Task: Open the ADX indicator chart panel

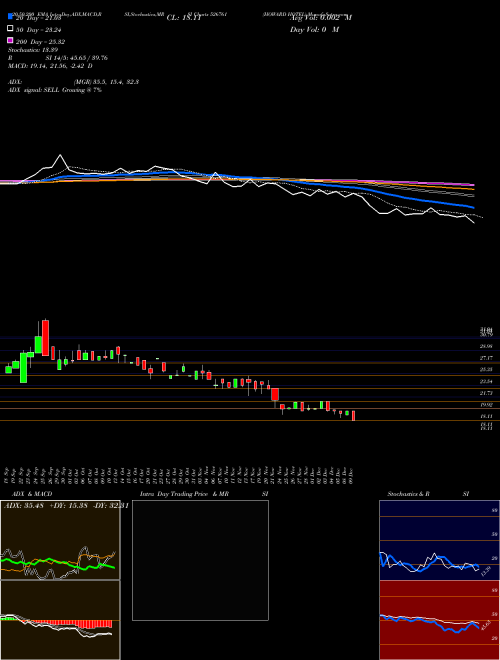Action: (60, 540)
